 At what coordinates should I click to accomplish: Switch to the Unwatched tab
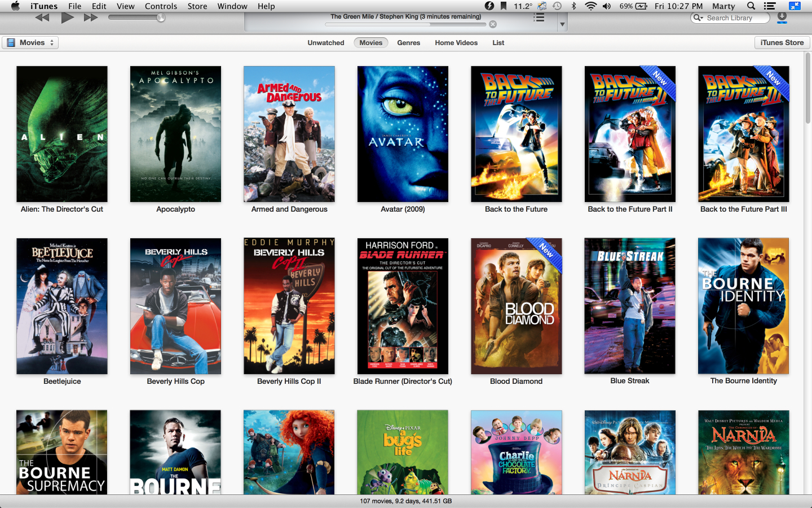click(x=326, y=42)
